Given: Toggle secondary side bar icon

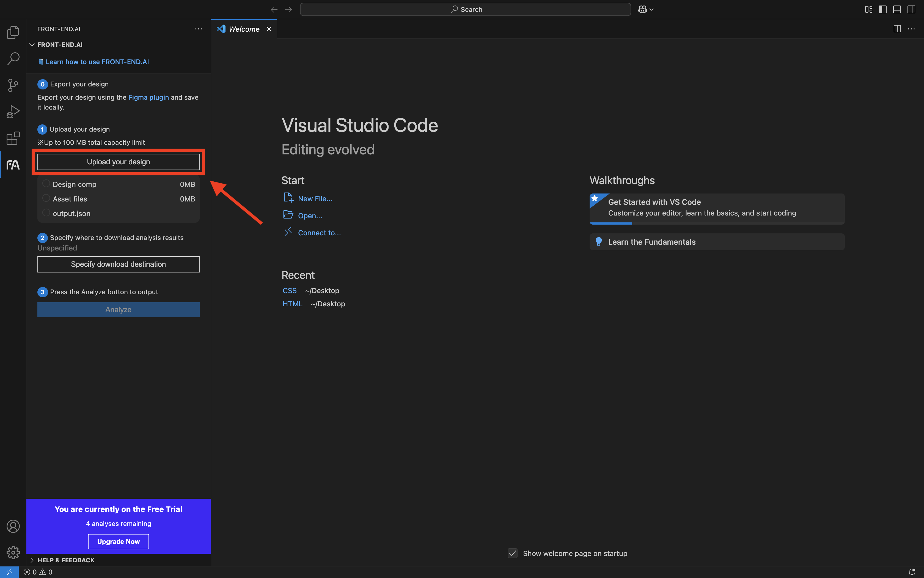Looking at the screenshot, I should pos(911,10).
